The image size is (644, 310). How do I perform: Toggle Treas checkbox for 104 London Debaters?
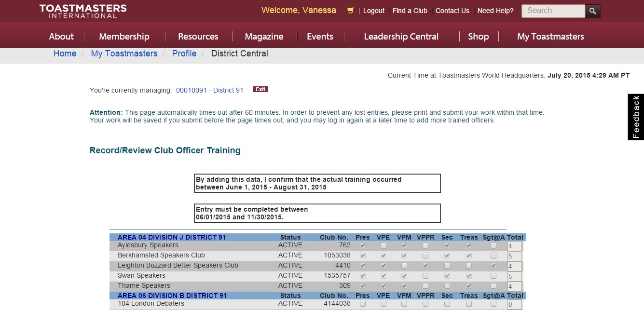(x=469, y=304)
